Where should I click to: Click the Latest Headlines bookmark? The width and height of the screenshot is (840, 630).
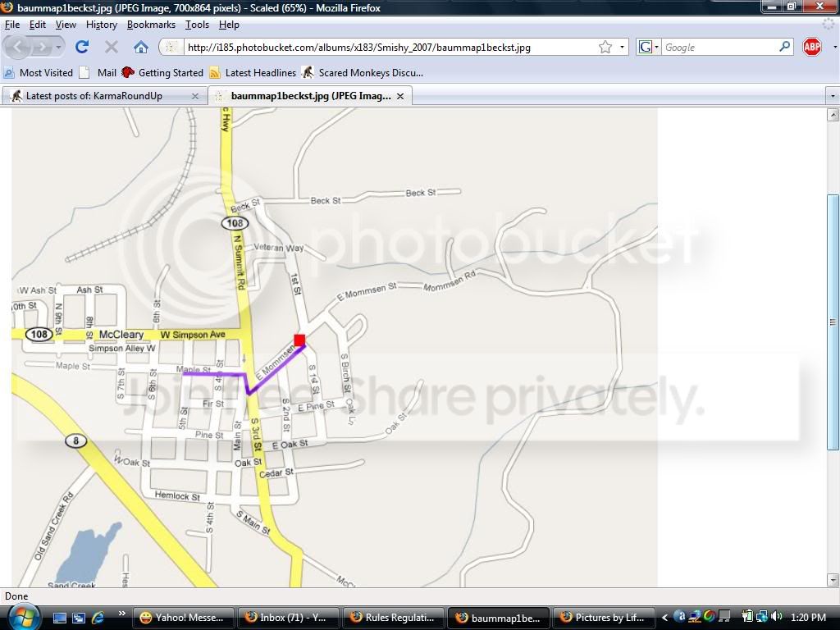tap(253, 72)
